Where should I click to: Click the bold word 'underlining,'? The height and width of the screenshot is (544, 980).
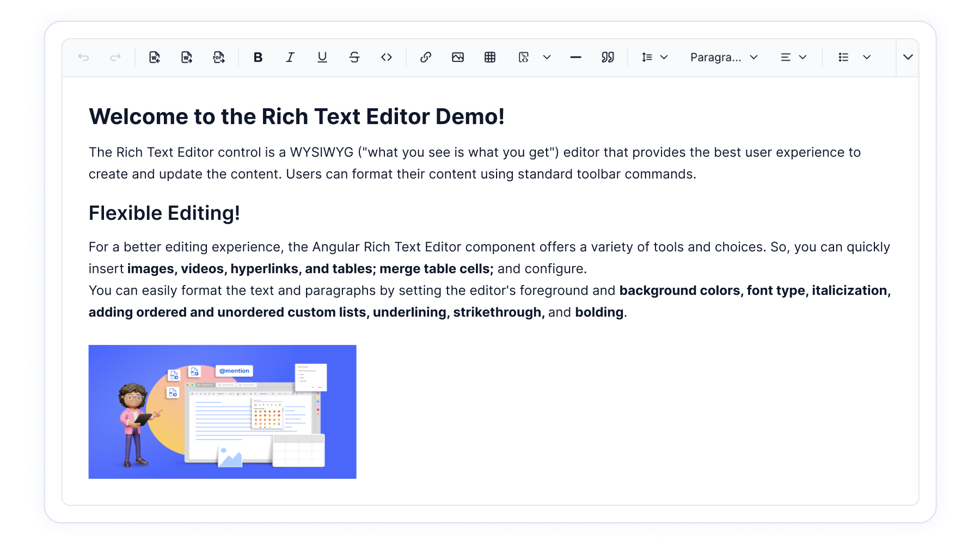(411, 312)
